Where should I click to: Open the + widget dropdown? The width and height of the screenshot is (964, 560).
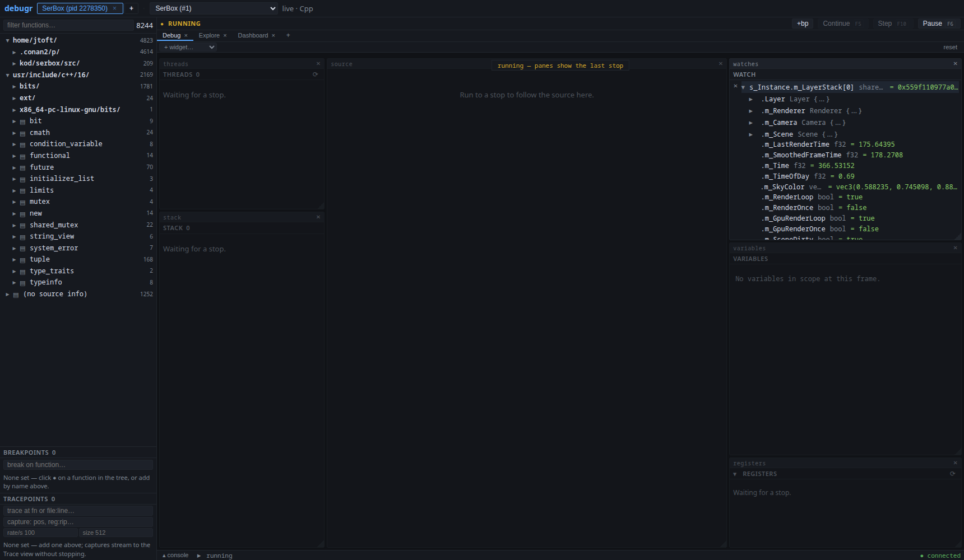point(188,47)
